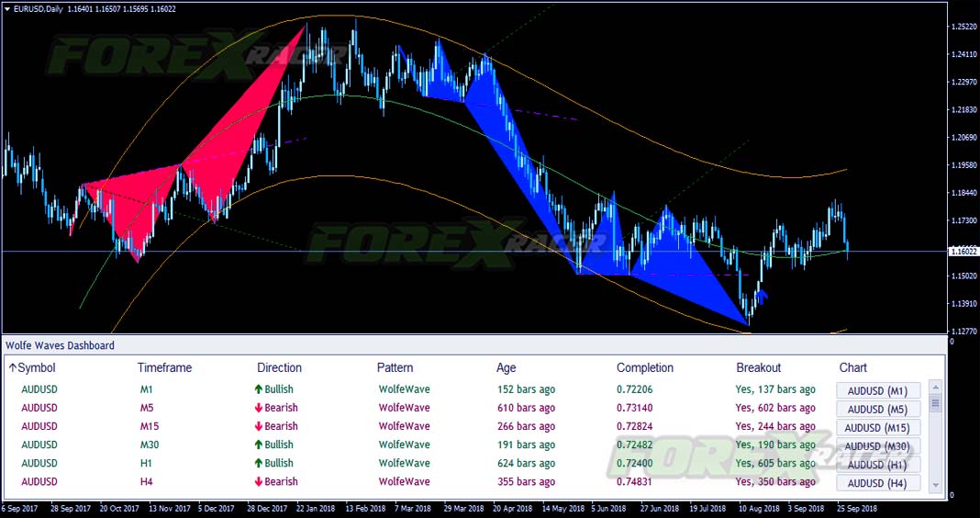Sort dashboard by Timeframe column header

pos(164,368)
